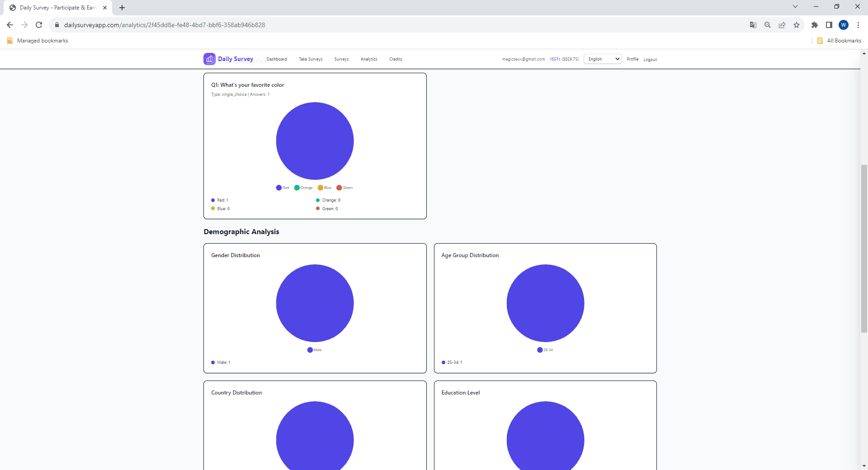
Task: Bookmark this page using the star icon
Action: point(797,25)
